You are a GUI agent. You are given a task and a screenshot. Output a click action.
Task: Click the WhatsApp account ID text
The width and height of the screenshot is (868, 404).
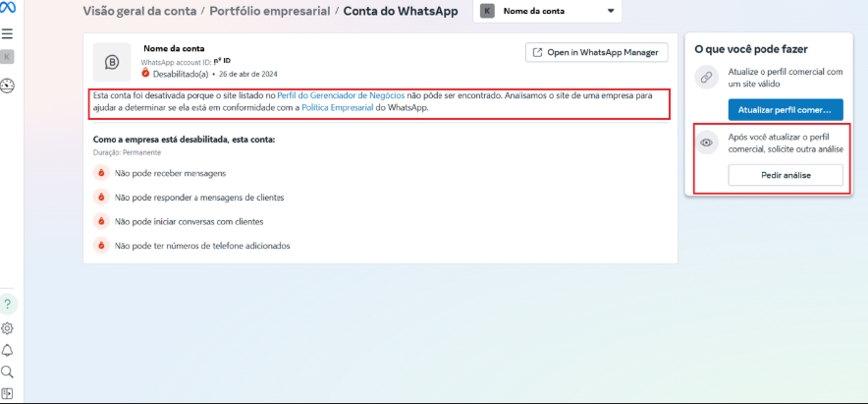pyautogui.click(x=186, y=62)
